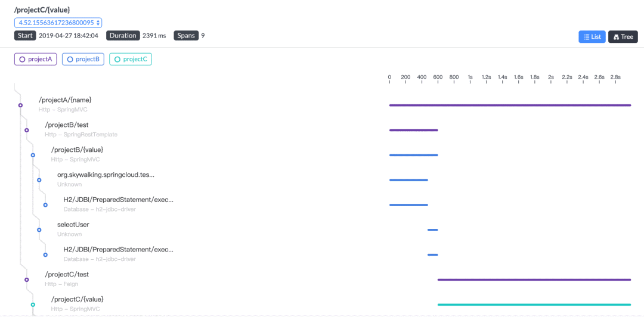The width and height of the screenshot is (644, 317).
Task: Open the trace ID dropdown
Action: point(58,23)
